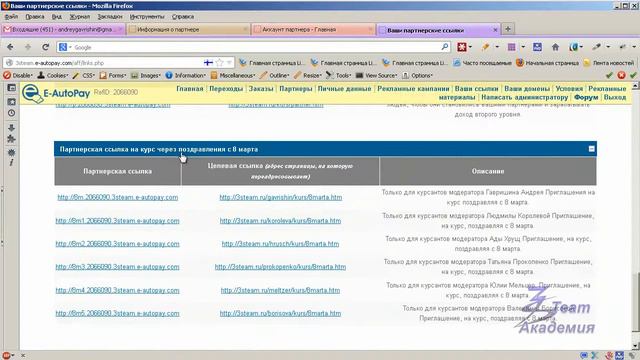
Task: Open partner link 8m3.2066090.3steam.e-autopay.com
Action: click(118, 267)
